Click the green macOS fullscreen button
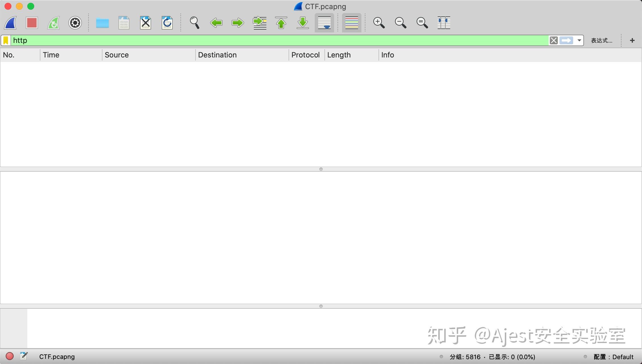Screen dimensions: 642x364 pos(31,6)
